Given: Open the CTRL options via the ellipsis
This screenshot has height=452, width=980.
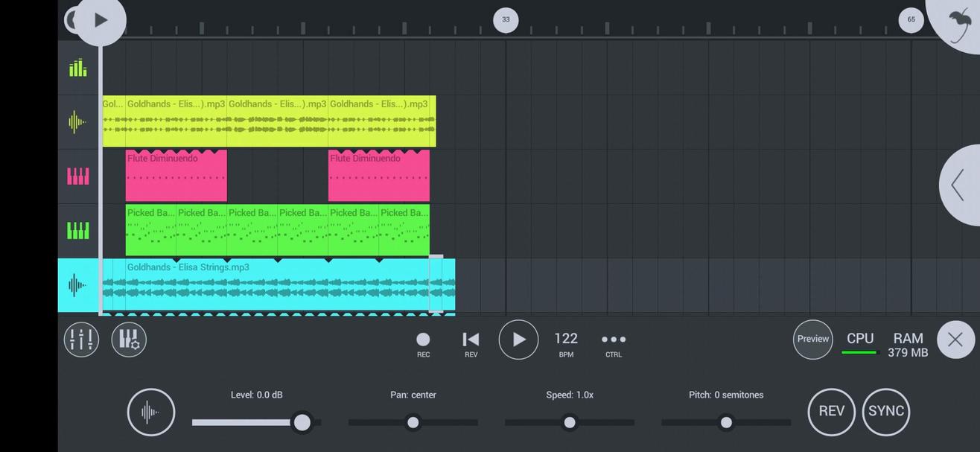Looking at the screenshot, I should 613,340.
